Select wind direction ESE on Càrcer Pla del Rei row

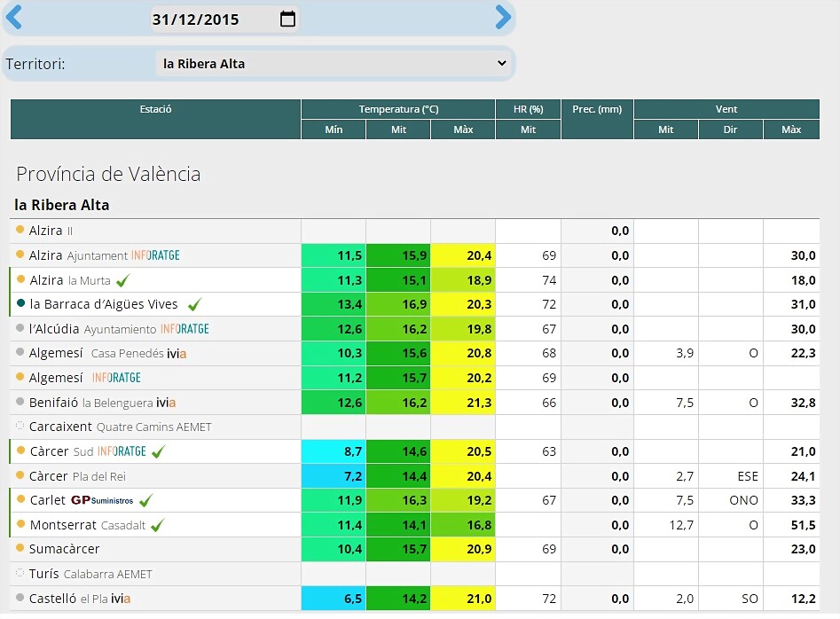point(748,476)
